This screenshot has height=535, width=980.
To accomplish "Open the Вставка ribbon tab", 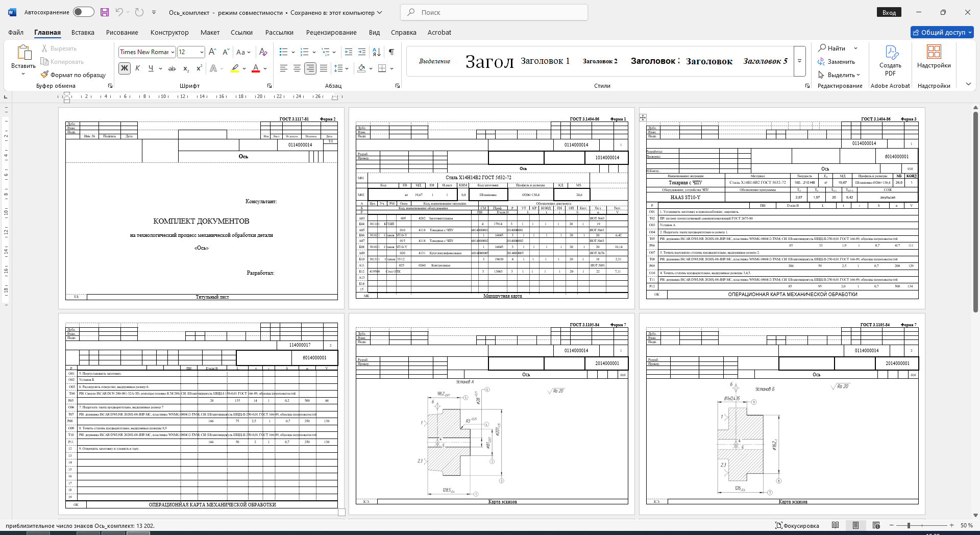I will pos(83,32).
